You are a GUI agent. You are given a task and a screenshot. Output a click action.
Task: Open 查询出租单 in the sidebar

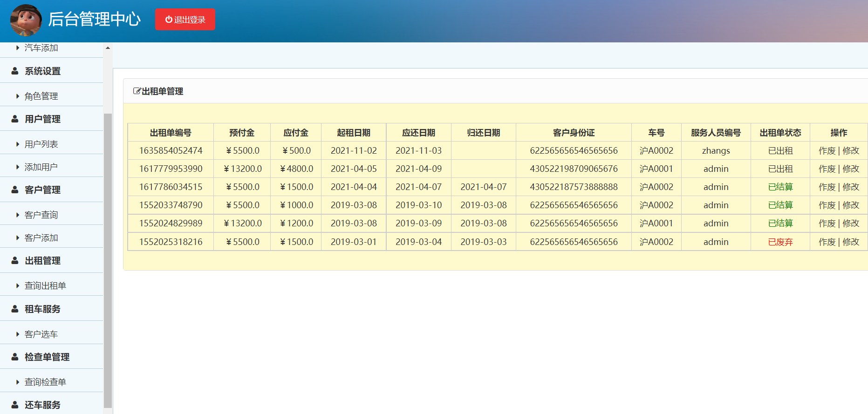(45, 285)
